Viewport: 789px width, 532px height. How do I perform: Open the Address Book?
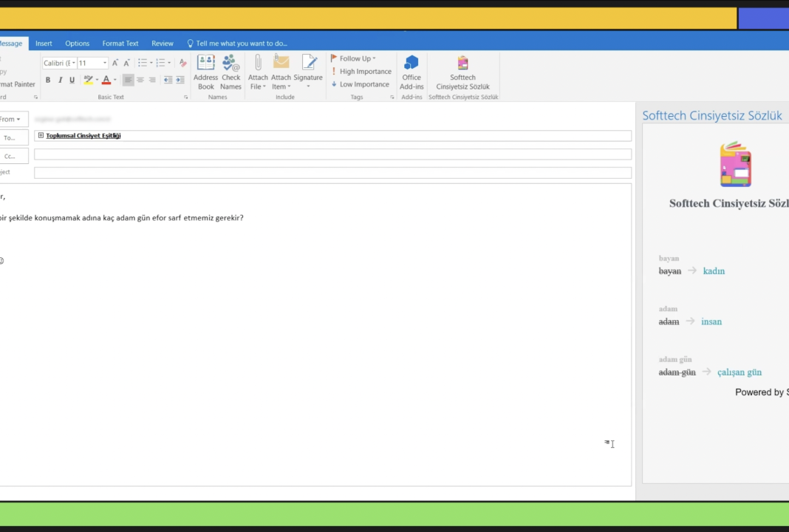tap(206, 72)
